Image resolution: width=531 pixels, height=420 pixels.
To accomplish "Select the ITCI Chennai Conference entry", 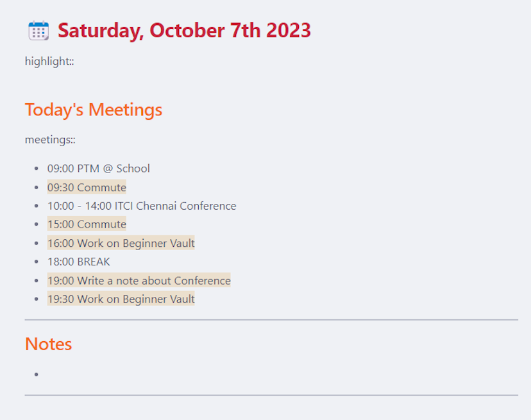I will [142, 206].
